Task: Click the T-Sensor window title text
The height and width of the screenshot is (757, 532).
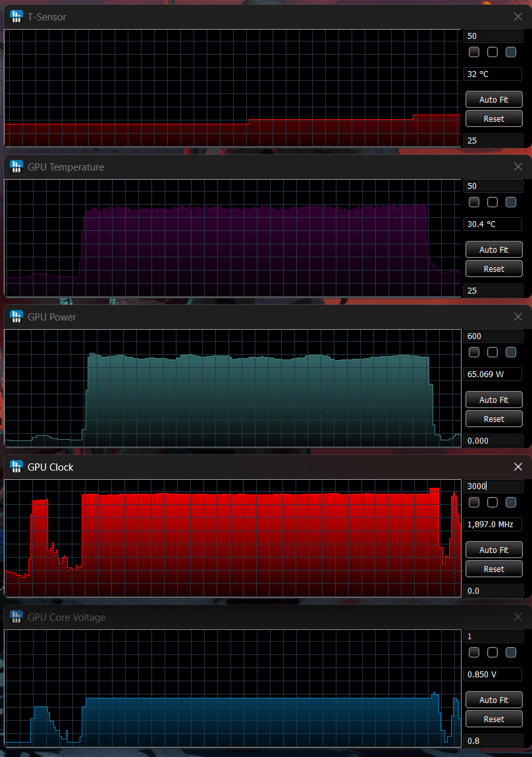Action: [x=47, y=17]
